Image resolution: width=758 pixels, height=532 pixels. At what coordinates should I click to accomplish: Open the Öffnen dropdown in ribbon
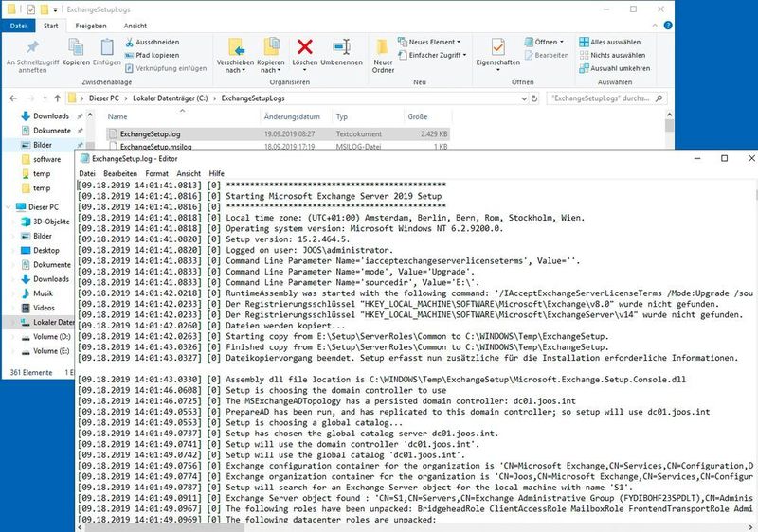[545, 42]
